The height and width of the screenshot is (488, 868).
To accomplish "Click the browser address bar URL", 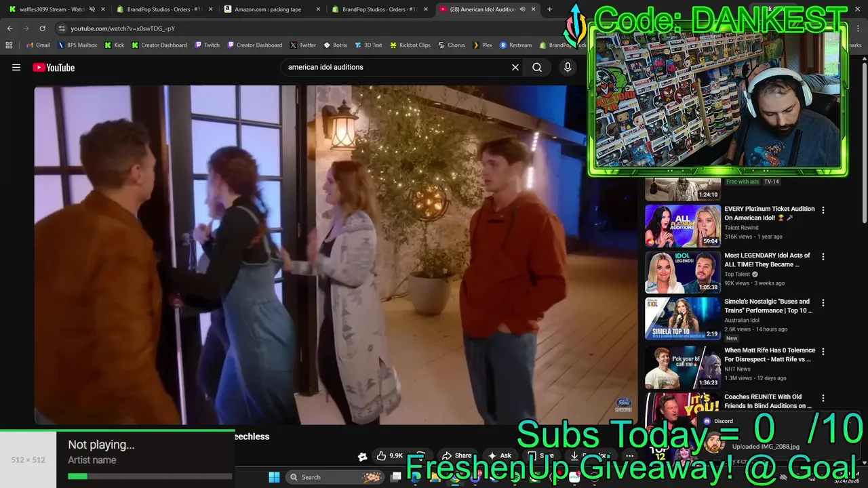I will [123, 28].
